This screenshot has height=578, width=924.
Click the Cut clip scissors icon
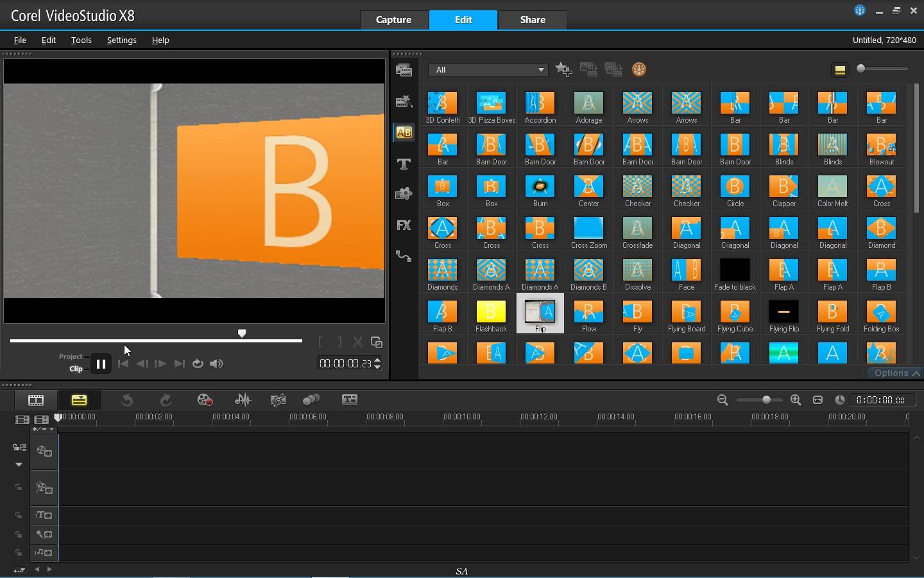coord(358,342)
